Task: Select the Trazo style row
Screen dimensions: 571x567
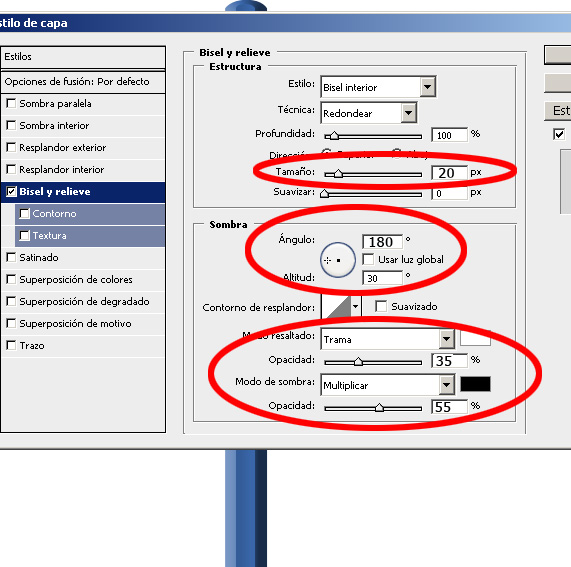Action: 83,346
